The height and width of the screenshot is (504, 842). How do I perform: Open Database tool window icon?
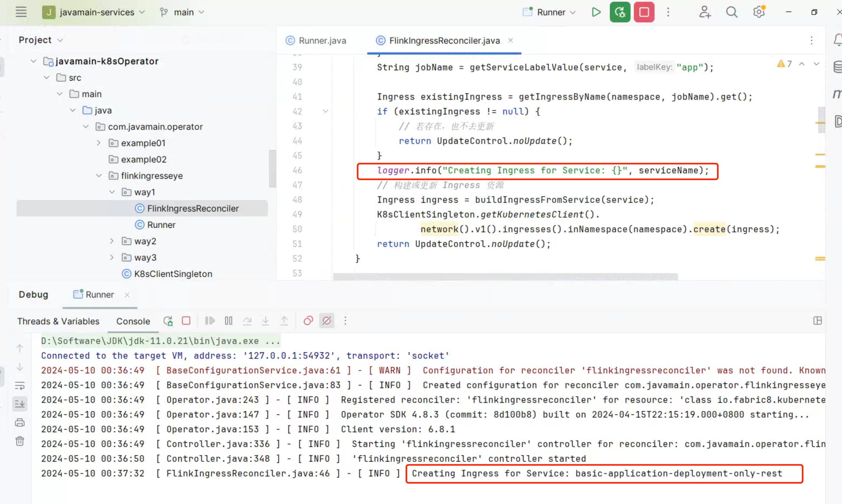838,67
